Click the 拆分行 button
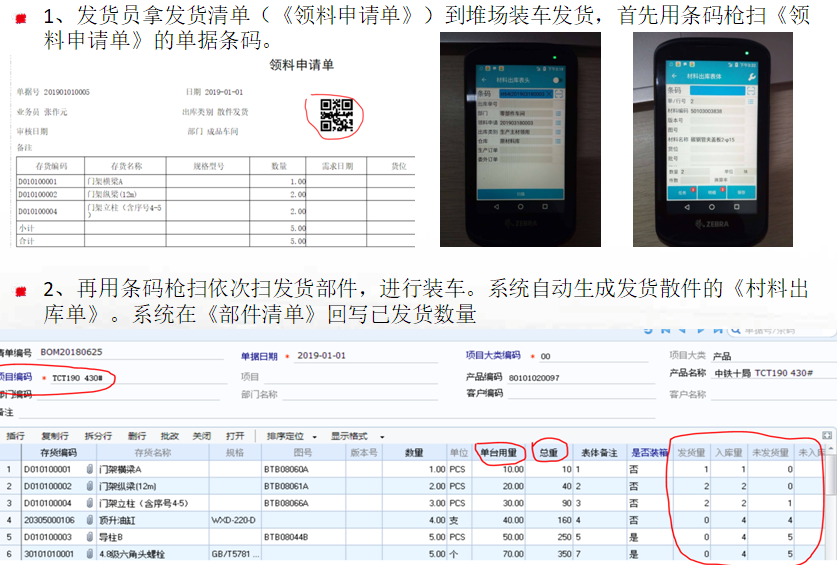Viewport: 837px width, 565px height. click(97, 436)
